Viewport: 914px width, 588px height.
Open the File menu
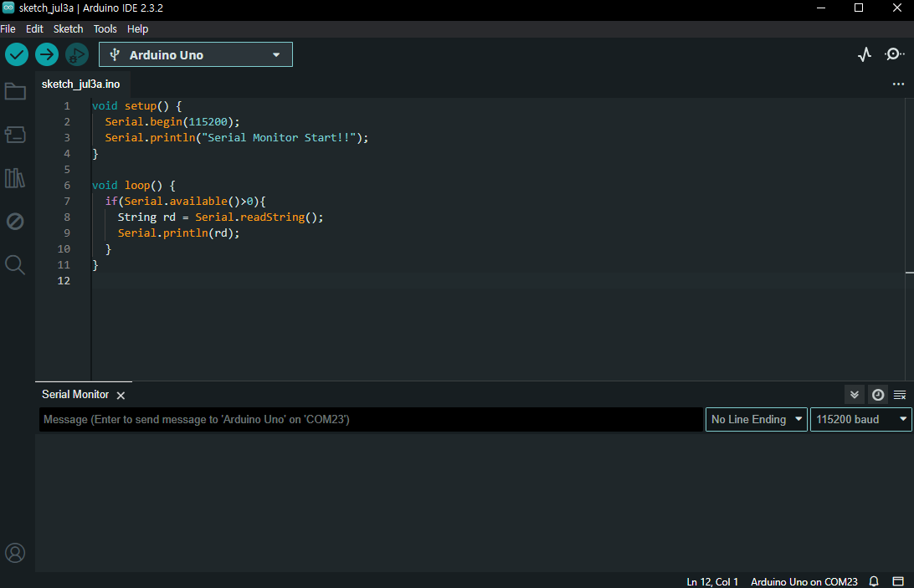(8, 28)
